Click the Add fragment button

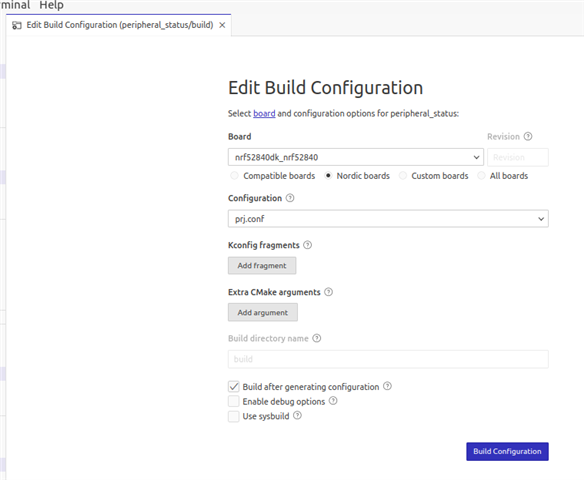262,266
